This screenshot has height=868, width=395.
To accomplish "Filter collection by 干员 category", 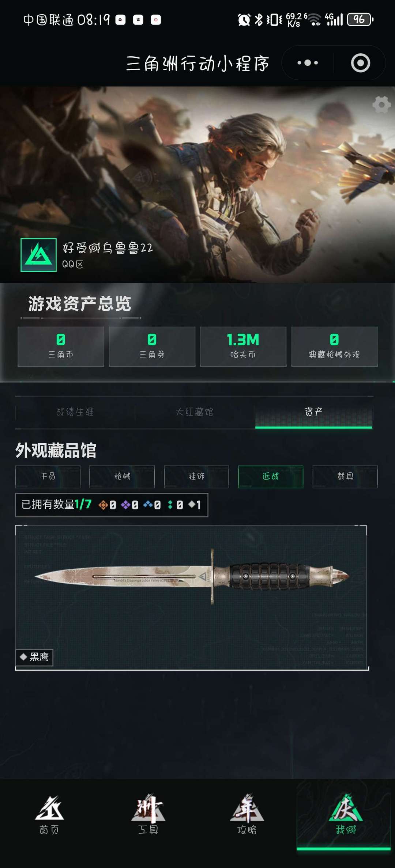I will (48, 476).
